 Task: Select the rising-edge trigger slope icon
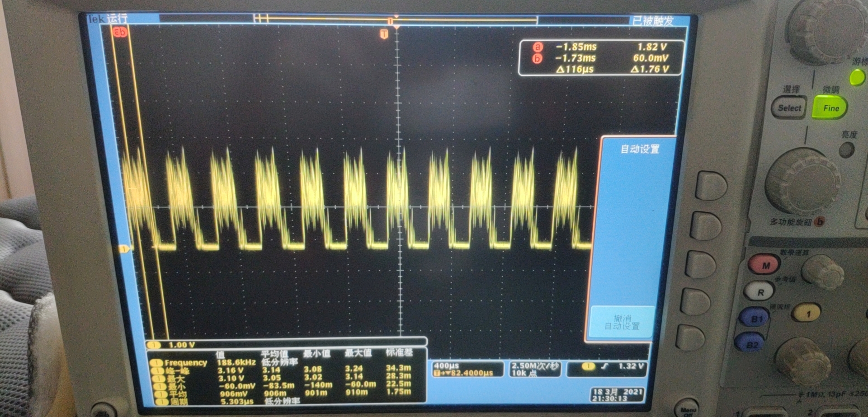(605, 366)
